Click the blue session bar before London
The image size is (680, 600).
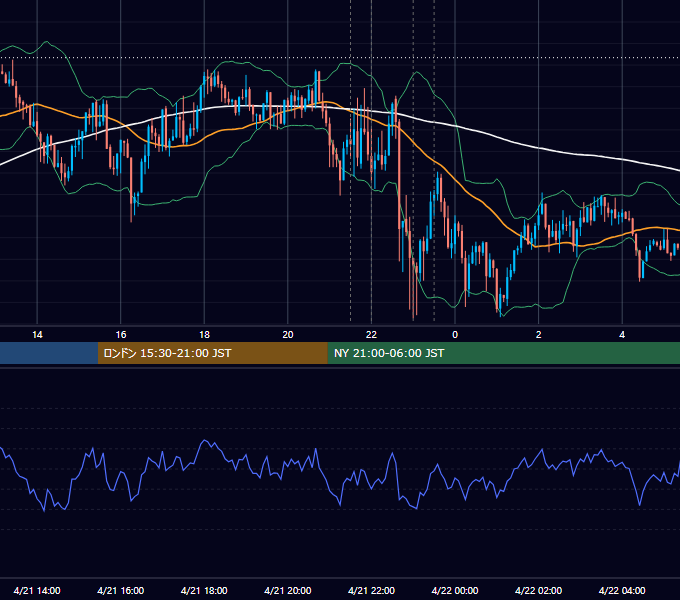point(49,353)
